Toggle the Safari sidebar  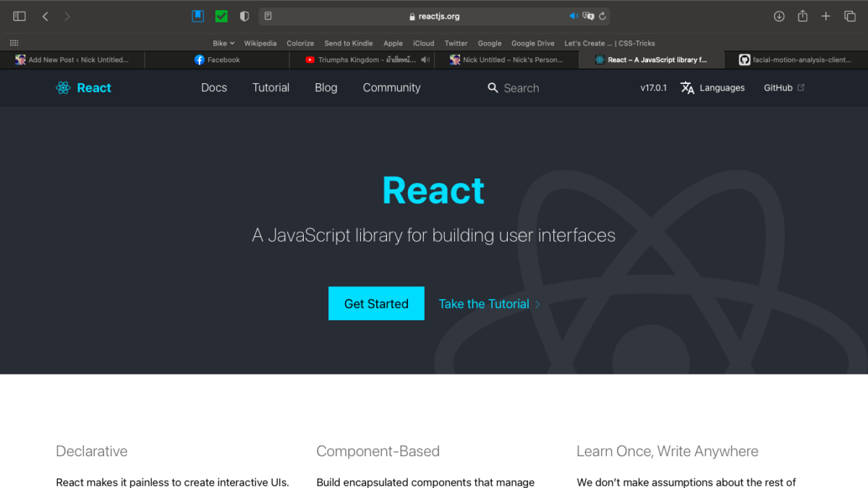(20, 16)
